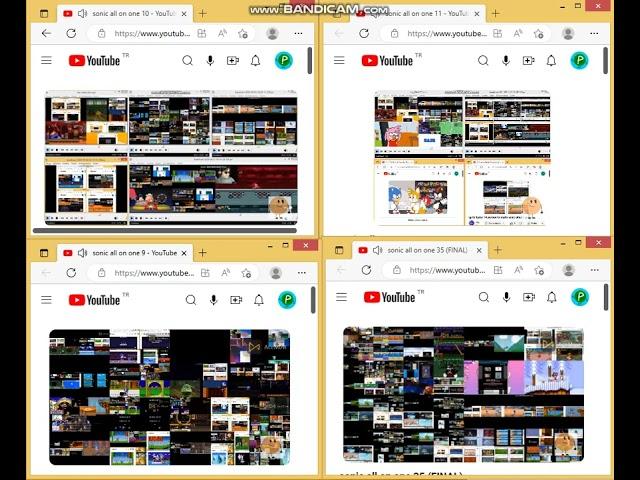
Task: Open new tab in sonic all on one 10 window
Action: coord(202,13)
